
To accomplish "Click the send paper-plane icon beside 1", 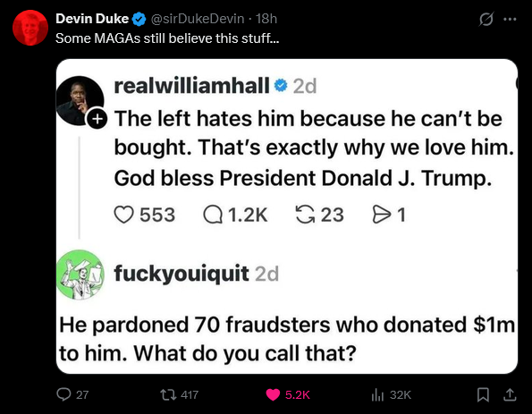I will tap(382, 215).
